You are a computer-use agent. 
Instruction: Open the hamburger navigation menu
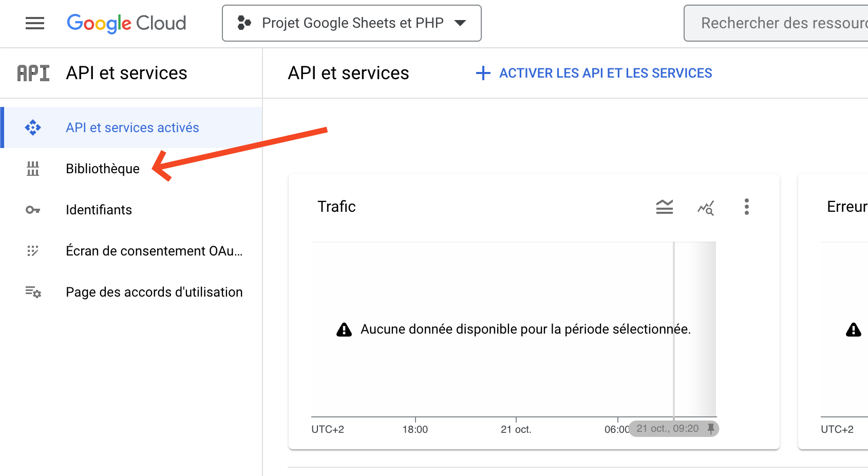pos(35,23)
